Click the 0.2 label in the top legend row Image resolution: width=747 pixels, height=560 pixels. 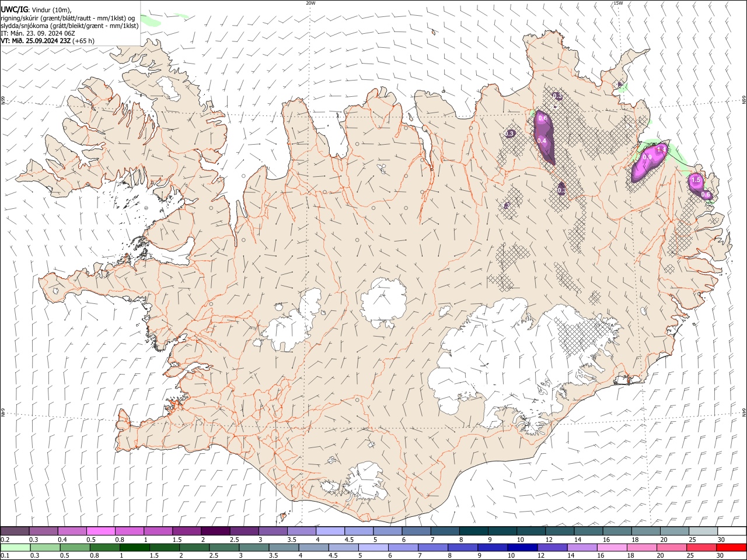6,540
